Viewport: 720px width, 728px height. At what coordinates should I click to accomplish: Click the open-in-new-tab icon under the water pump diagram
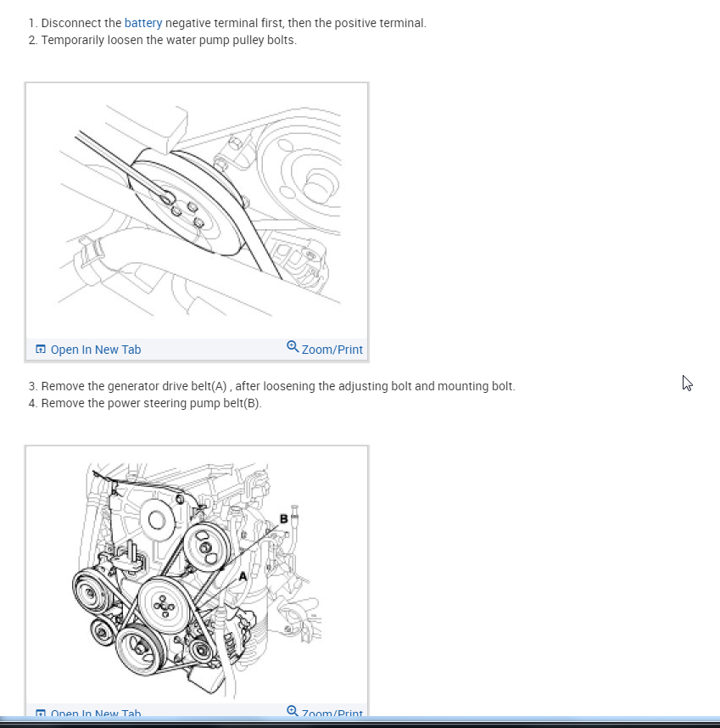point(40,348)
